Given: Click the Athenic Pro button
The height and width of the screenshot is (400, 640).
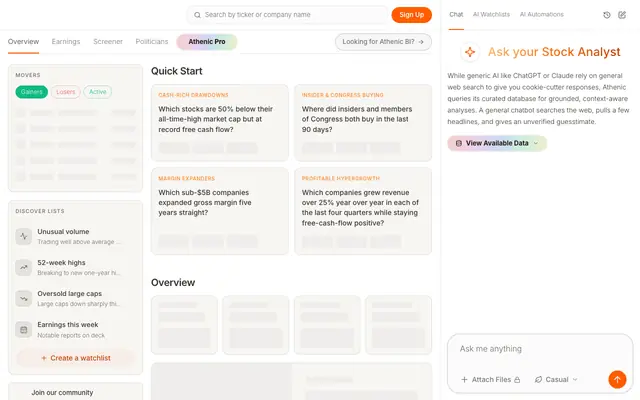Looking at the screenshot, I should tap(207, 42).
